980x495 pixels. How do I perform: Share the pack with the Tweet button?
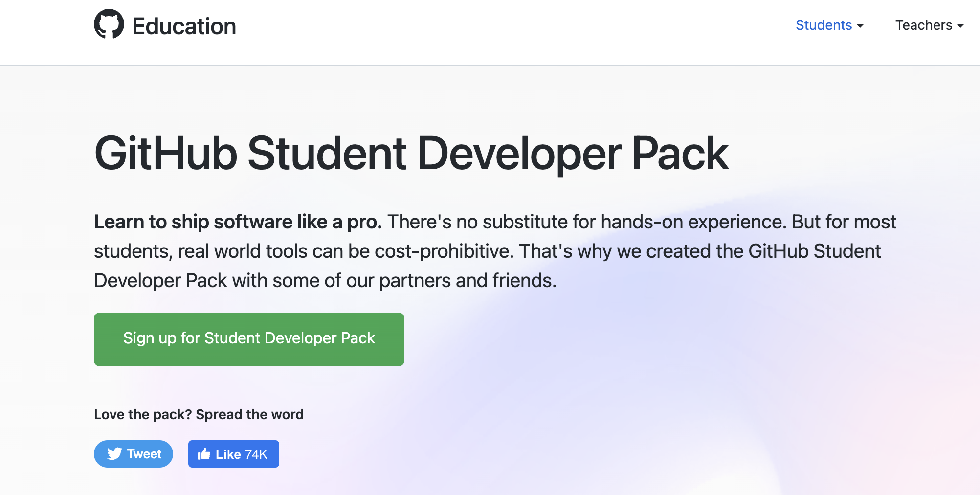pyautogui.click(x=134, y=454)
